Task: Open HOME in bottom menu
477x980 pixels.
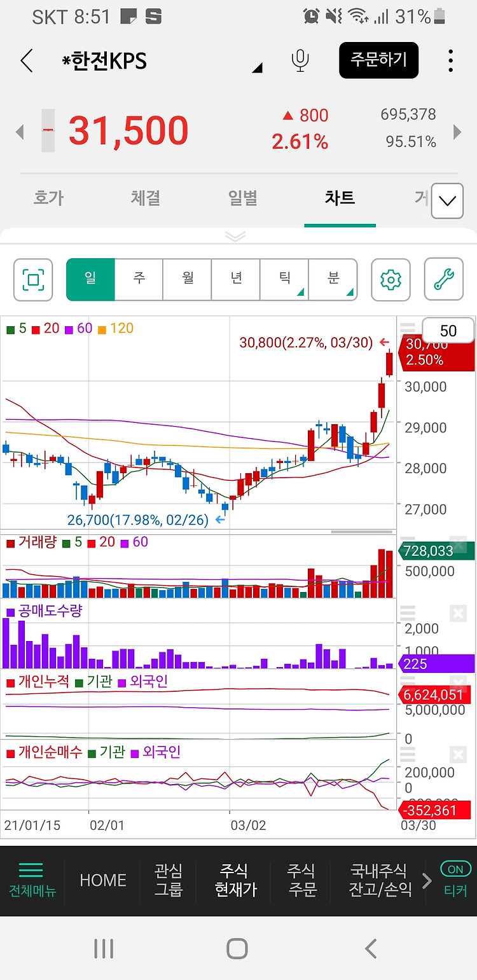Action: tap(103, 880)
